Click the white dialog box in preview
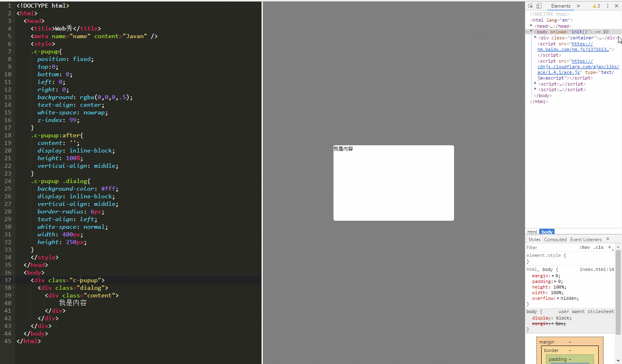This screenshot has width=622, height=364. [394, 183]
